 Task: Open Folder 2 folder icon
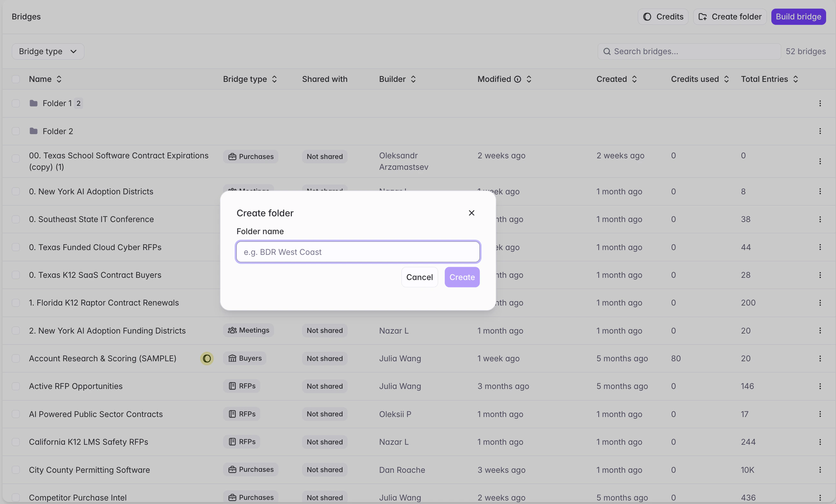tap(33, 131)
